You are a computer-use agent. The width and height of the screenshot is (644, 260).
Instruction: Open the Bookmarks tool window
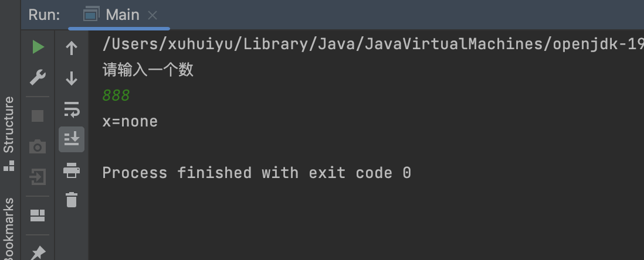click(9, 230)
